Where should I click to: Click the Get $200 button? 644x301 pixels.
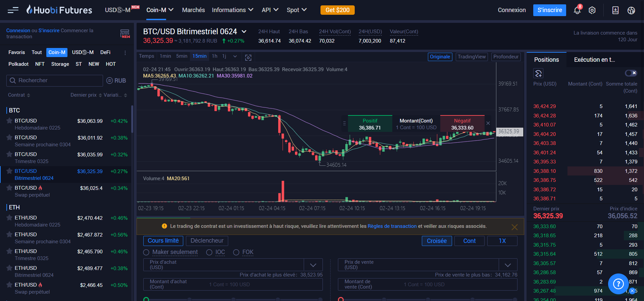tap(337, 10)
